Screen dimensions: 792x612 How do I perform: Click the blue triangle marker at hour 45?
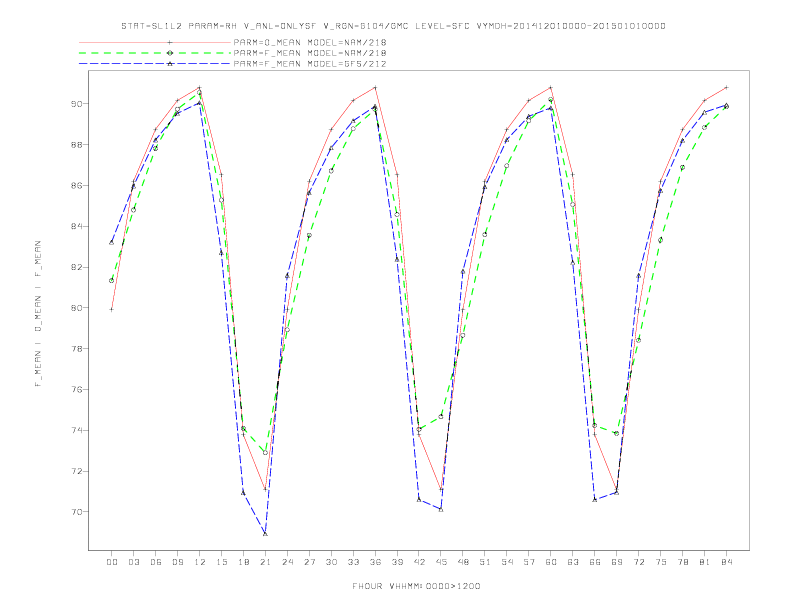[441, 509]
